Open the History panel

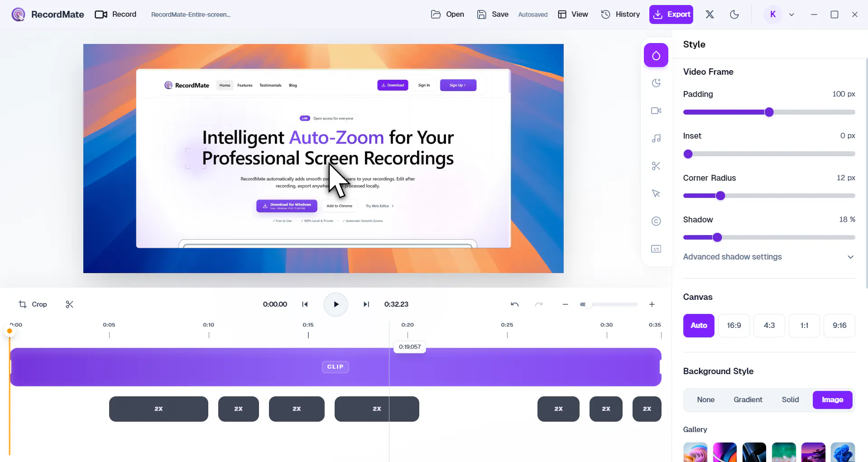tap(620, 14)
